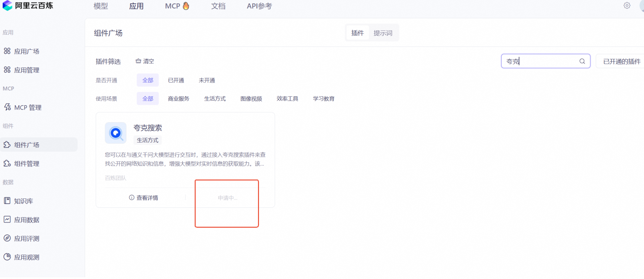Click the 组件广场 page heading
The width and height of the screenshot is (644, 279).
click(x=108, y=33)
